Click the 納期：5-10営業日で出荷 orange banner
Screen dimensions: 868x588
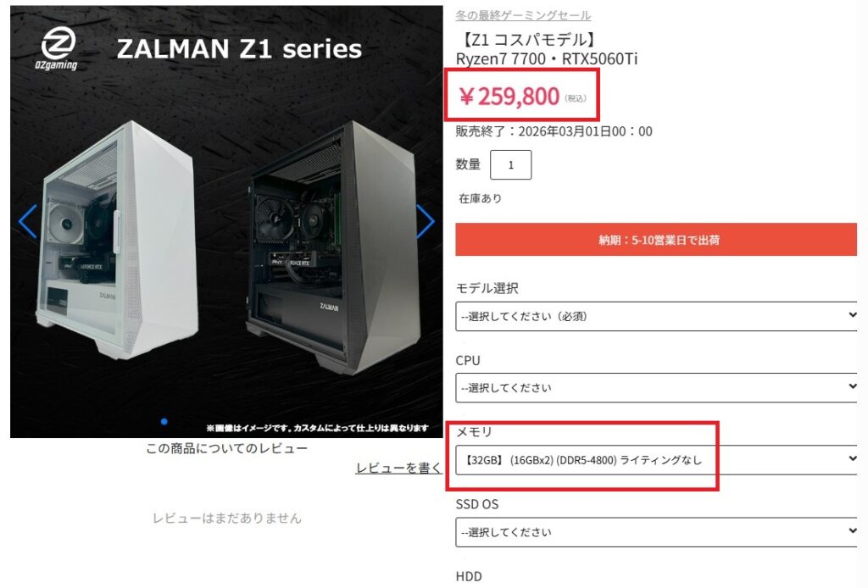tap(656, 240)
